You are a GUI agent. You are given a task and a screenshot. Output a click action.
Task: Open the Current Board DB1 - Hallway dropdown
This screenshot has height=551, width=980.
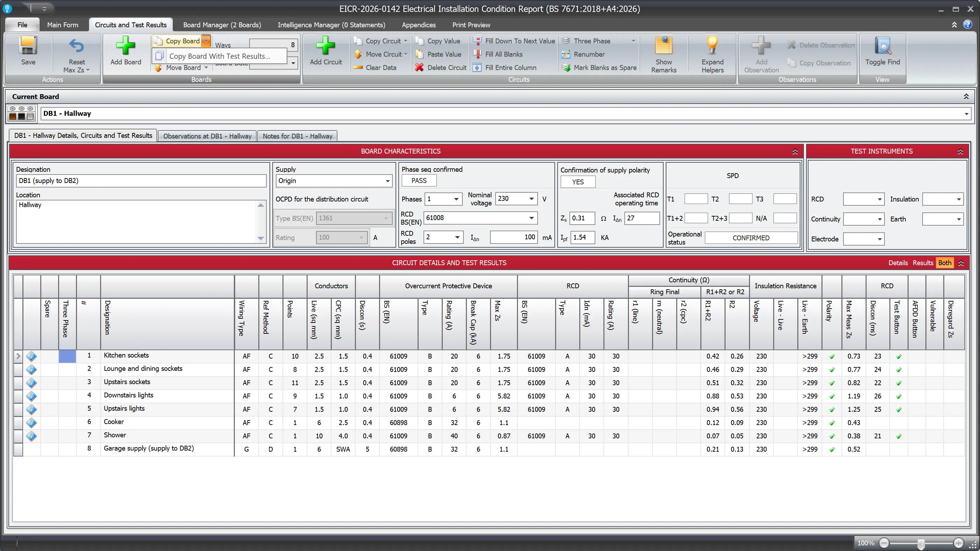coord(966,114)
